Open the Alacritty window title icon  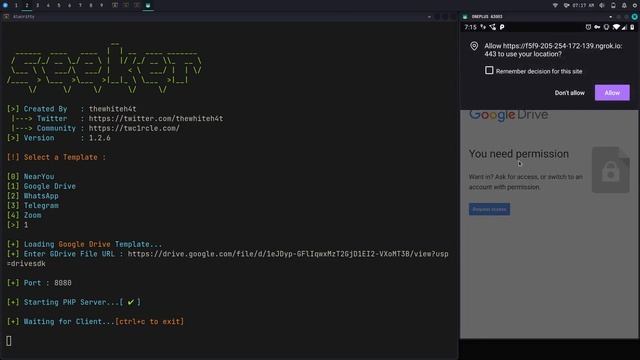[x=6, y=17]
